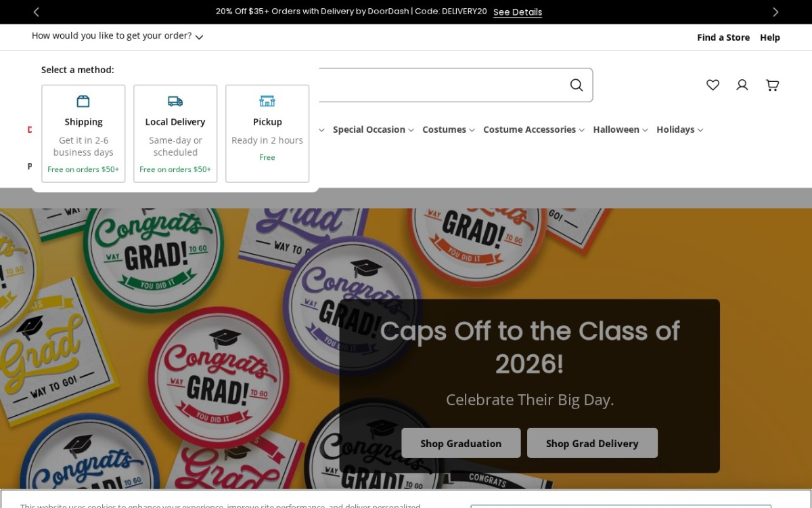The height and width of the screenshot is (508, 812).
Task: Open the wishlist heart icon
Action: pos(713,85)
